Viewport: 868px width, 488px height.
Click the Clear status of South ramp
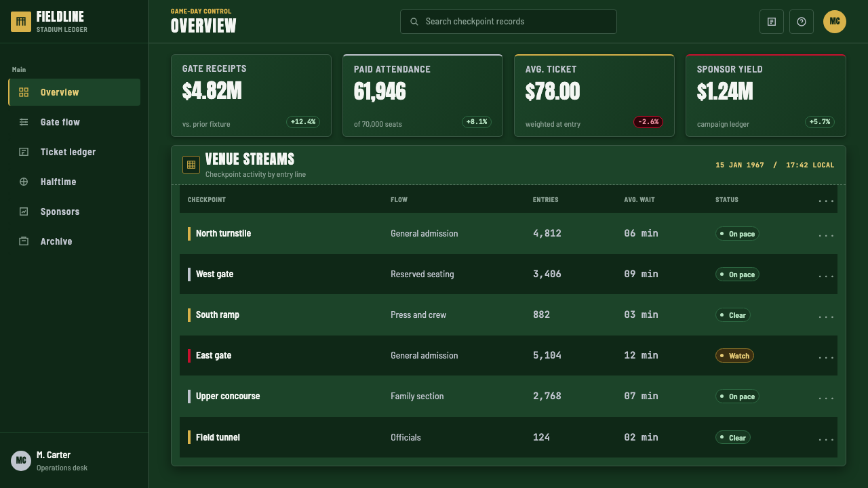pos(733,315)
